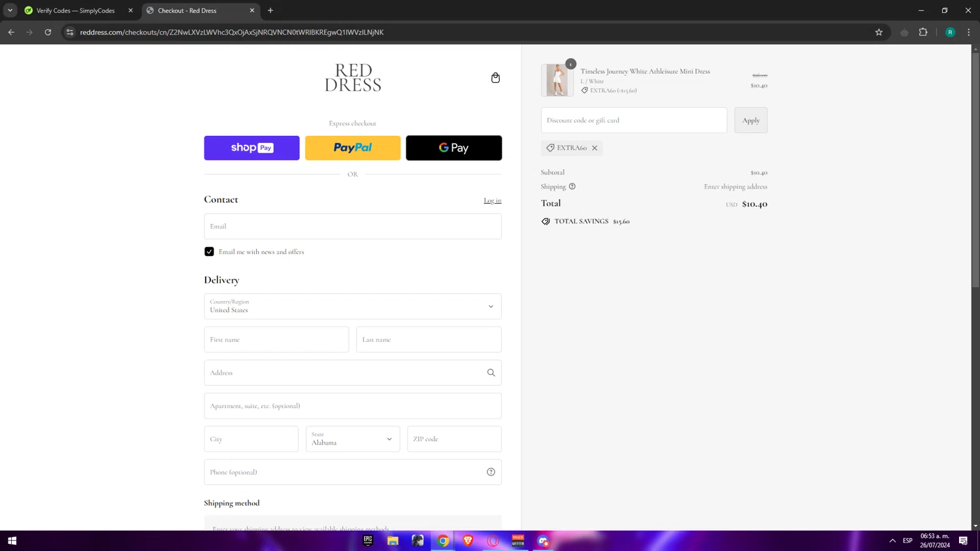980x551 pixels.
Task: Click the TOTAL SAVINGS tag icon
Action: tap(546, 221)
